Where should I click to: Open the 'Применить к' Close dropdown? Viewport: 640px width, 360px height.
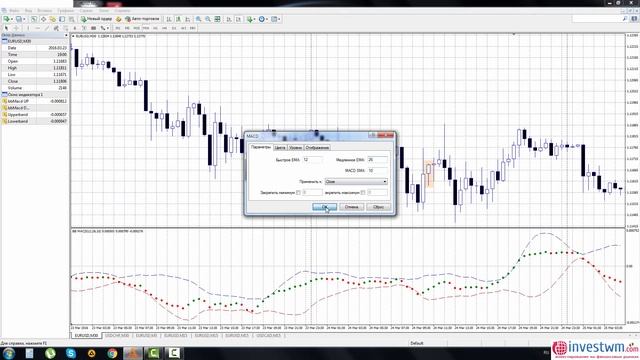(x=356, y=182)
